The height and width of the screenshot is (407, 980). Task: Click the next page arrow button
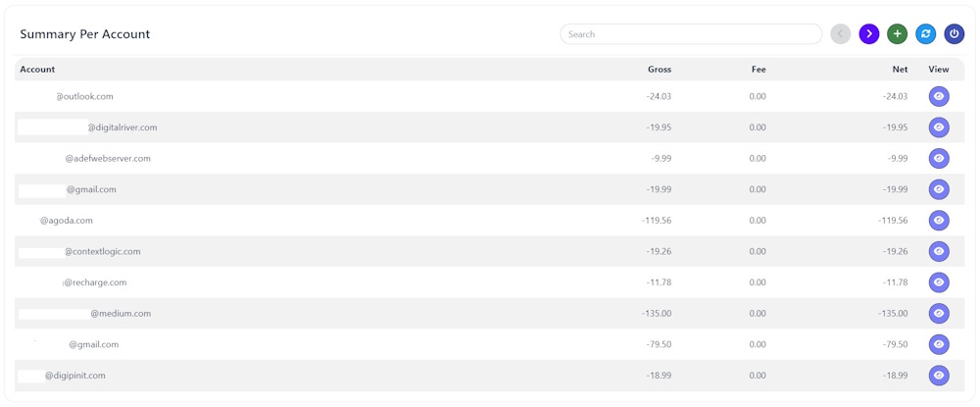pyautogui.click(x=868, y=34)
